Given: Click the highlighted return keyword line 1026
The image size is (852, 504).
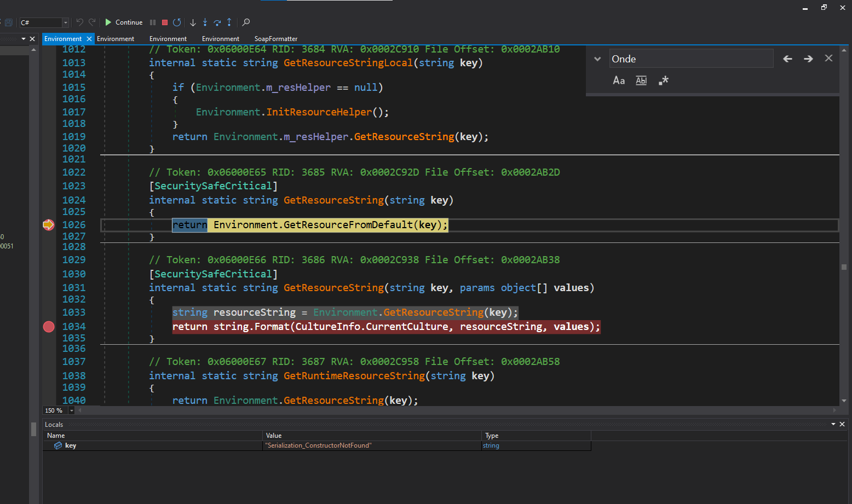Looking at the screenshot, I should [x=190, y=225].
